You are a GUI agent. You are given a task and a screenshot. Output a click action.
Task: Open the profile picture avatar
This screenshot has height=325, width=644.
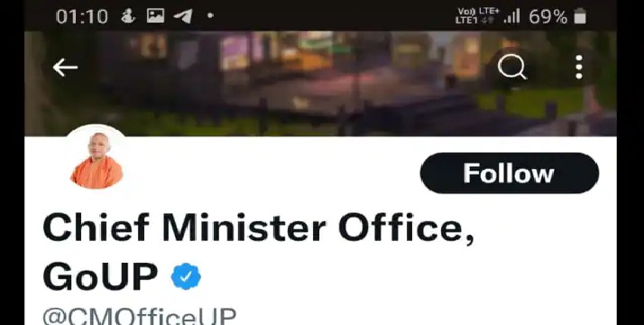coord(97,158)
